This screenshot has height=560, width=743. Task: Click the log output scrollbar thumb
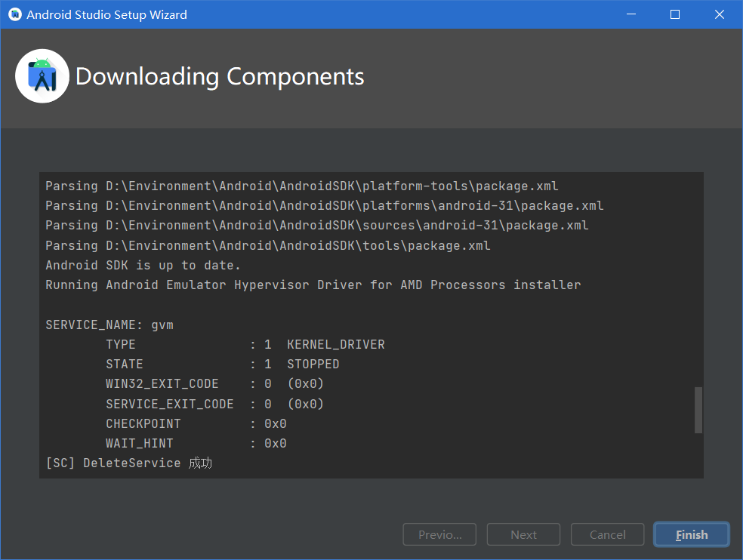(x=698, y=411)
